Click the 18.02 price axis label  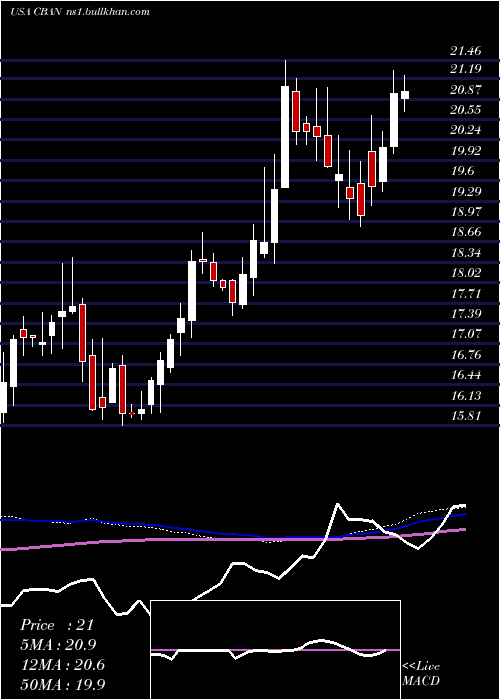click(466, 273)
